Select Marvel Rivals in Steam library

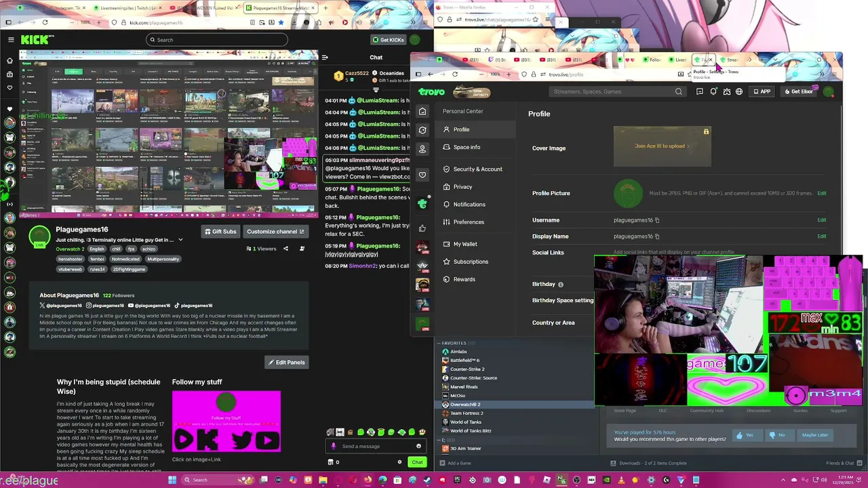pyautogui.click(x=464, y=387)
